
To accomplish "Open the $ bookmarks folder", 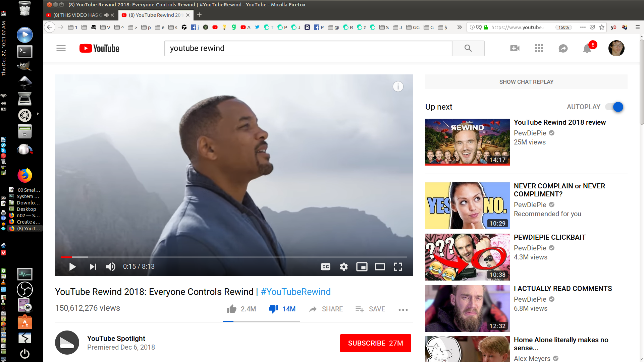I will pyautogui.click(x=443, y=27).
